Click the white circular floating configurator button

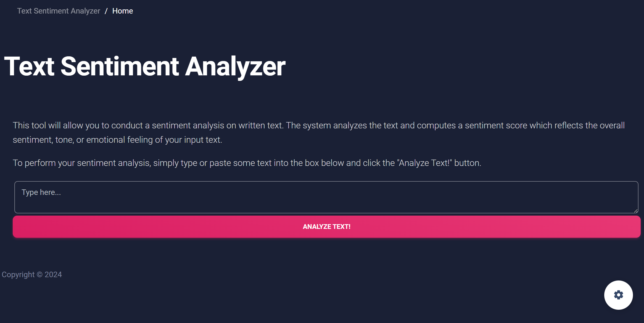(618, 295)
